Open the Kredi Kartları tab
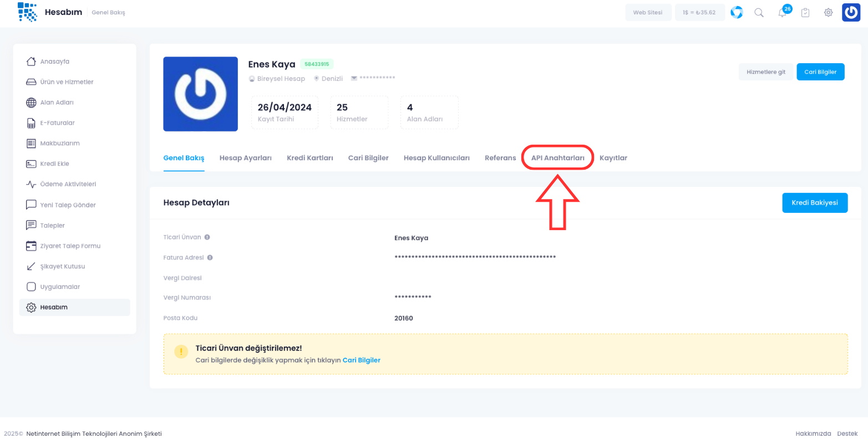This screenshot has height=443, width=868. (309, 158)
